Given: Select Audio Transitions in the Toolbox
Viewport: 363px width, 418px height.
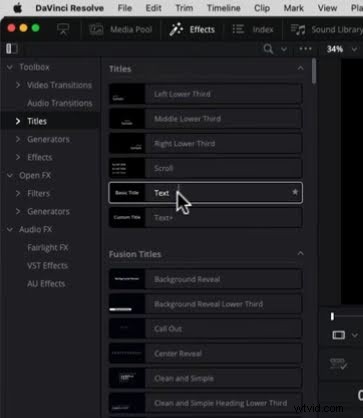Looking at the screenshot, I should (60, 103).
